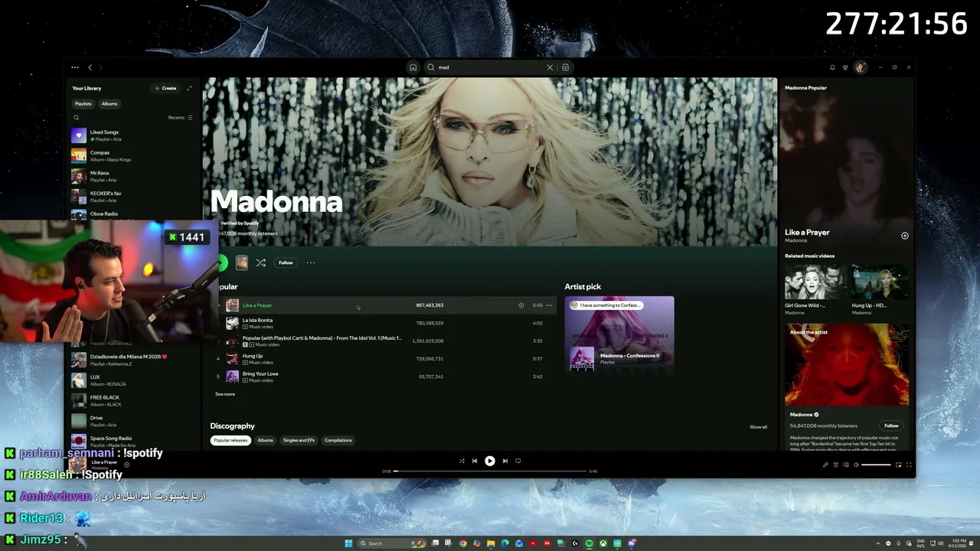Screen dimensions: 980x551
Task: Open the Friend Activity icon
Action: click(845, 67)
